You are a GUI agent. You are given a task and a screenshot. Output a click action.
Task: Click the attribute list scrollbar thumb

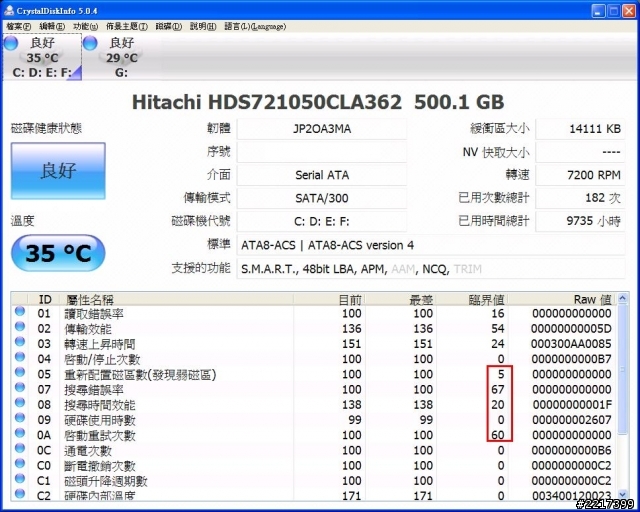coord(622,370)
